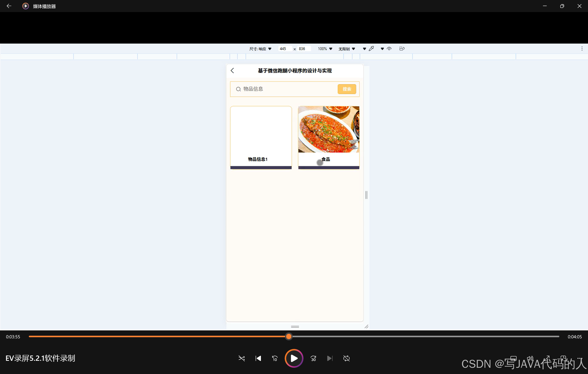Screen dimensions: 588x374
Task: Click the eyedropper icon in device toolbar
Action: 371,49
